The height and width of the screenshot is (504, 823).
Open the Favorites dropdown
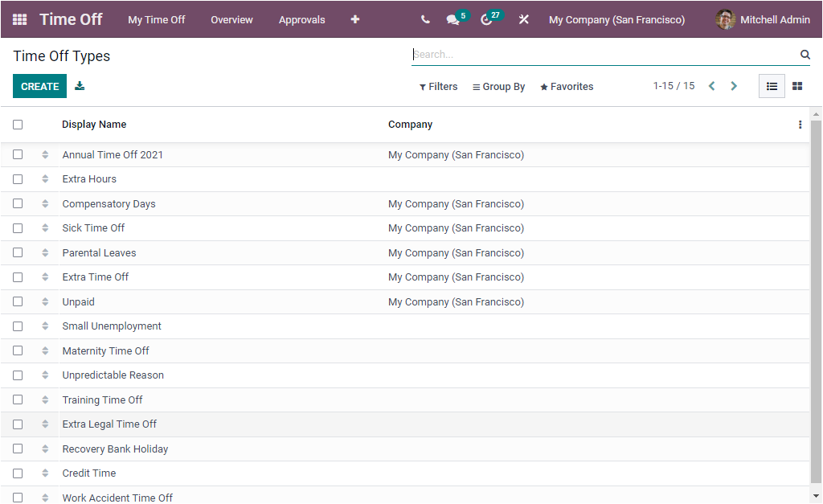[x=567, y=86]
